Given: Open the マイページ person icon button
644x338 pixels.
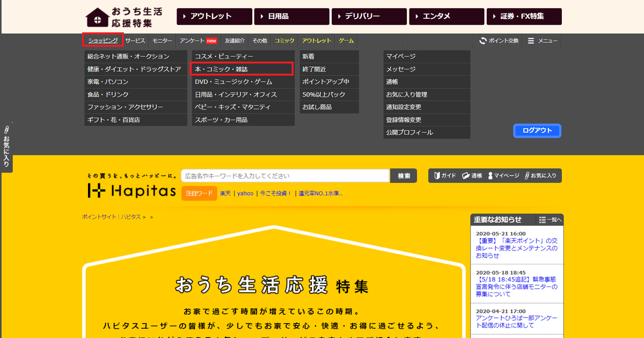Looking at the screenshot, I should click(503, 176).
